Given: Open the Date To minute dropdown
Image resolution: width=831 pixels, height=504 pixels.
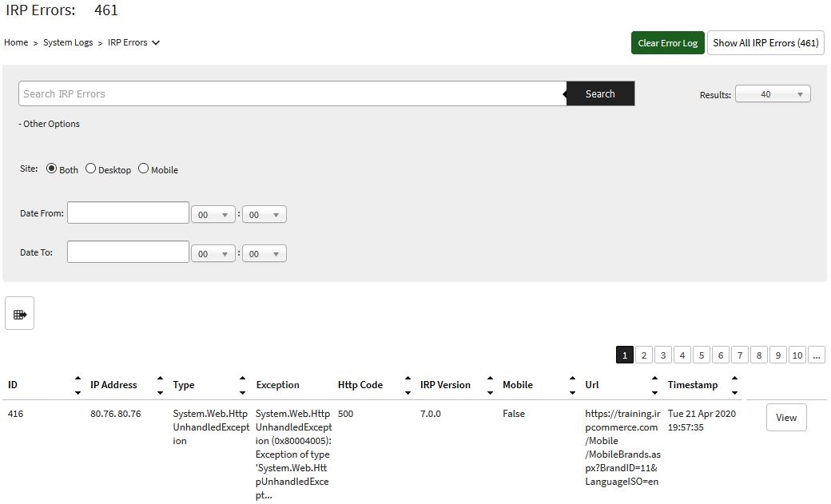Looking at the screenshot, I should pos(264,254).
